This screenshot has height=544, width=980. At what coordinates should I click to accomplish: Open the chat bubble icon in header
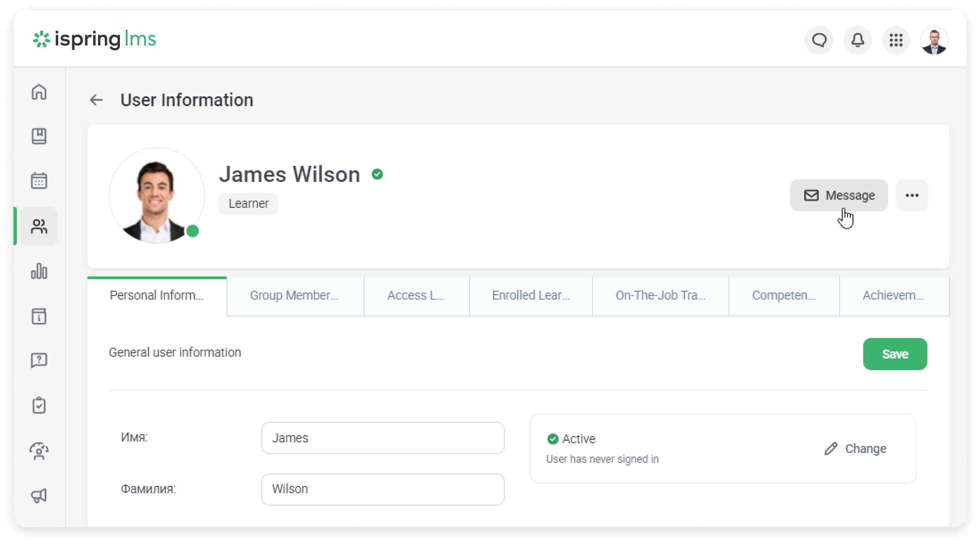coord(819,41)
